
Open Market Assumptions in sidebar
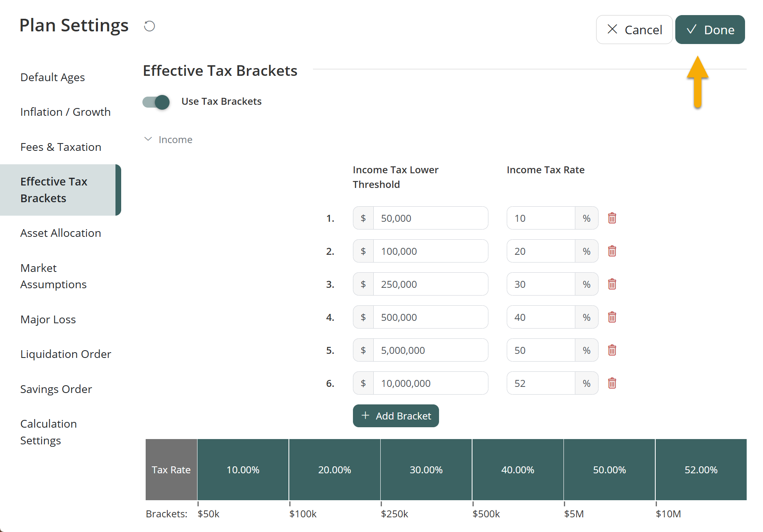pos(53,276)
